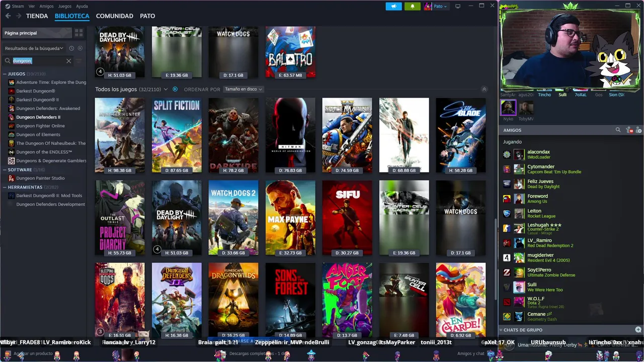Switch to Big Picture mode monitor icon
644x362 pixels.
click(458, 6)
